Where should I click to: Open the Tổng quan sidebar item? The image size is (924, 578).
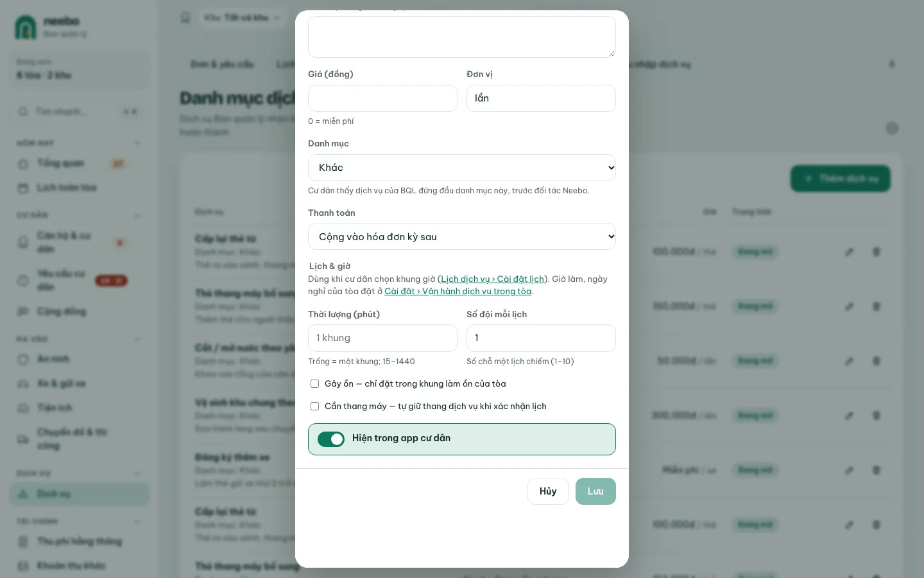tap(80, 164)
